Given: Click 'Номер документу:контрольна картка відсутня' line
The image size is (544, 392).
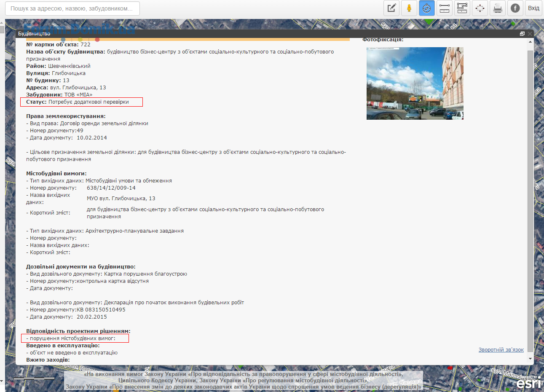Looking at the screenshot, I should click(x=87, y=281).
